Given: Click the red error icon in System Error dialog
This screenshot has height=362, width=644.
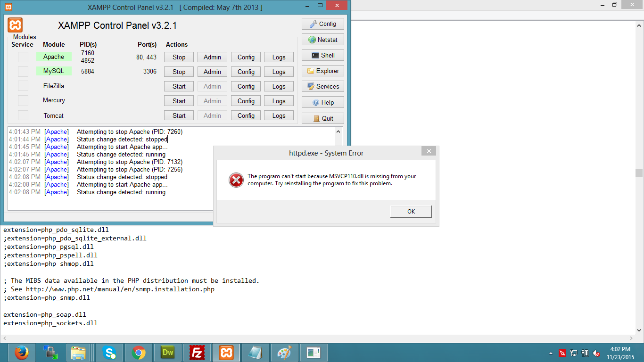Looking at the screenshot, I should click(236, 180).
